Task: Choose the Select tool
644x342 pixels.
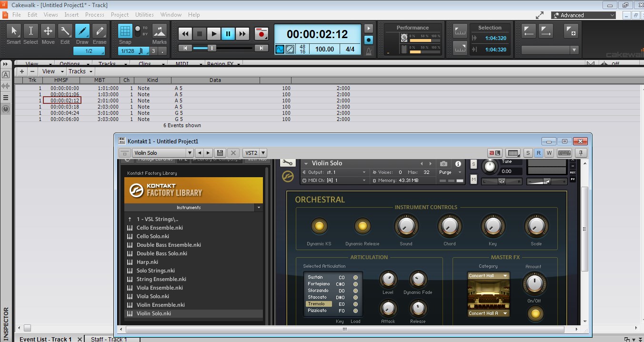Action: (x=31, y=31)
